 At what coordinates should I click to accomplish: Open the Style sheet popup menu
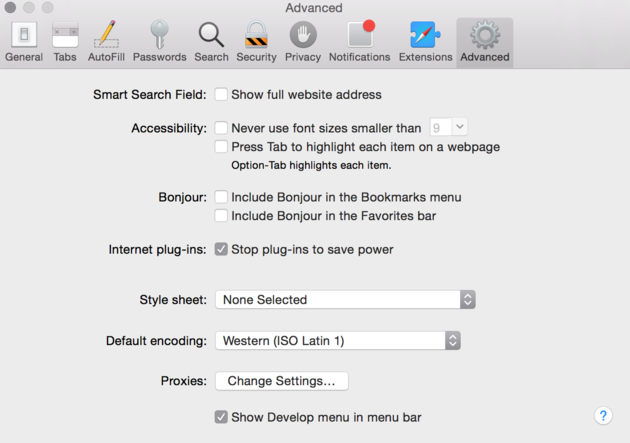click(346, 300)
